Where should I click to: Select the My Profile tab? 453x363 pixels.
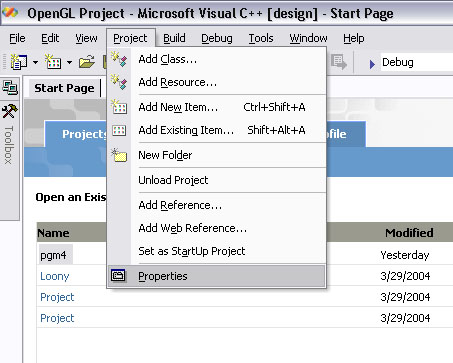(346, 134)
